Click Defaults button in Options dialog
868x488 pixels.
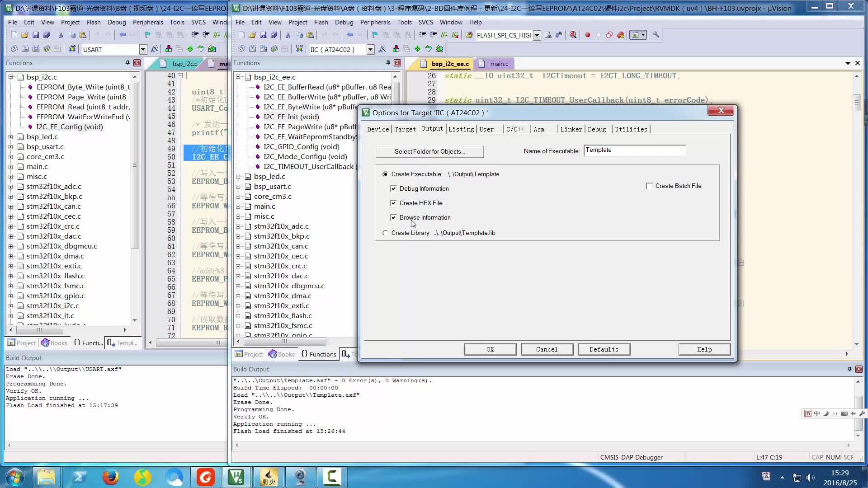(x=604, y=349)
